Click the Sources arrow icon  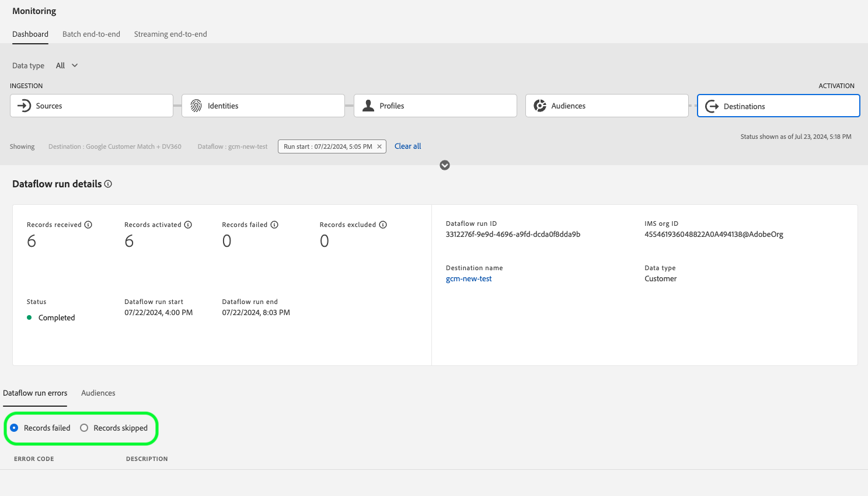(24, 106)
